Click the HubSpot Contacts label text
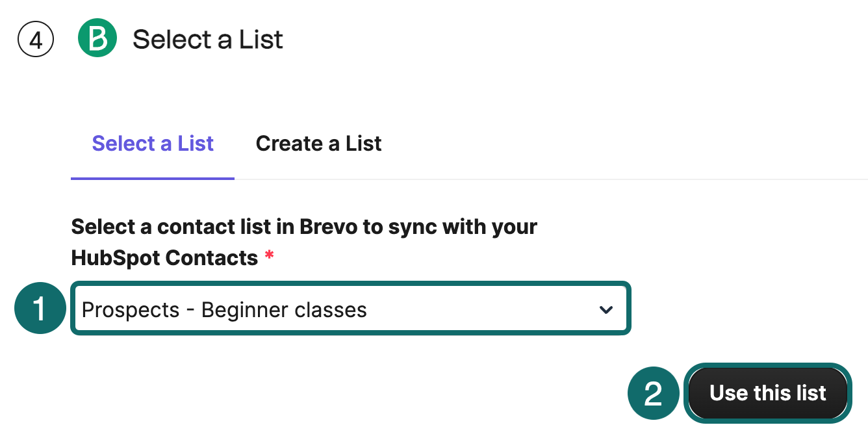The height and width of the screenshot is (438, 868). (164, 258)
